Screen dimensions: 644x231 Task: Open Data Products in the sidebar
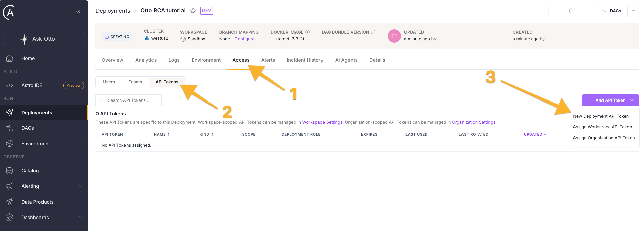point(37,202)
